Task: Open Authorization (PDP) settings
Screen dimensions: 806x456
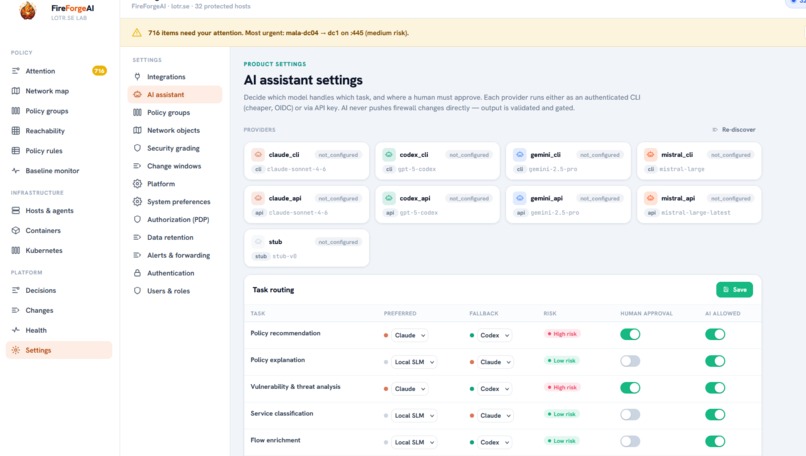Action: tap(175, 220)
